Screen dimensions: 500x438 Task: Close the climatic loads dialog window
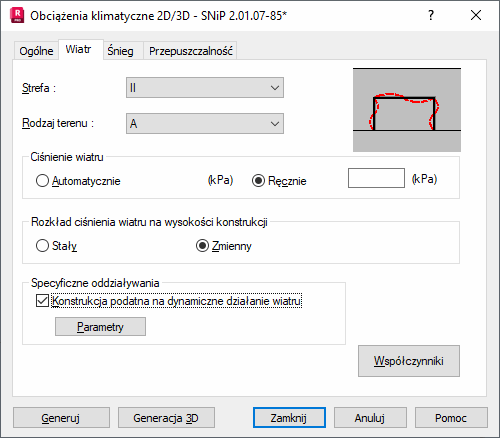point(476,15)
